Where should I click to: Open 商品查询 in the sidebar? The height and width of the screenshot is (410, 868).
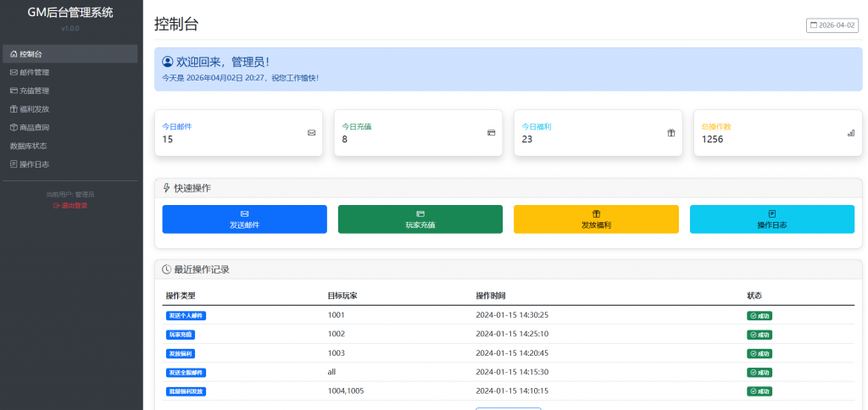tap(34, 128)
